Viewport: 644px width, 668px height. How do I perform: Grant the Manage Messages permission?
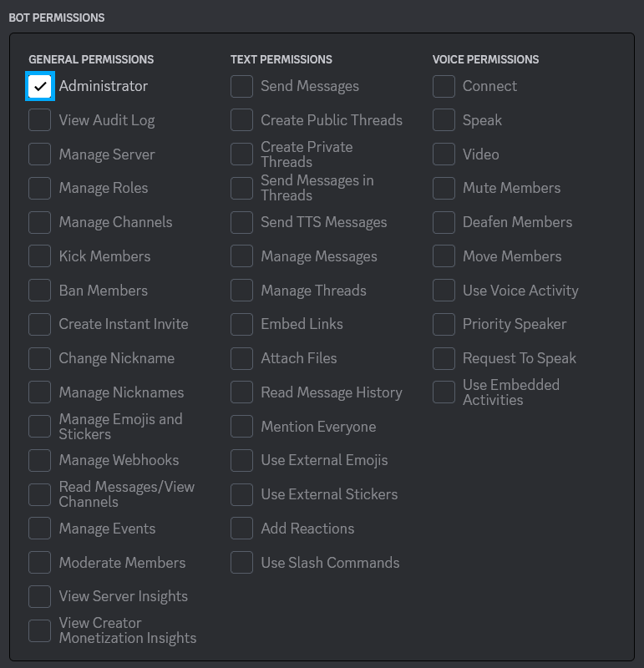241,256
